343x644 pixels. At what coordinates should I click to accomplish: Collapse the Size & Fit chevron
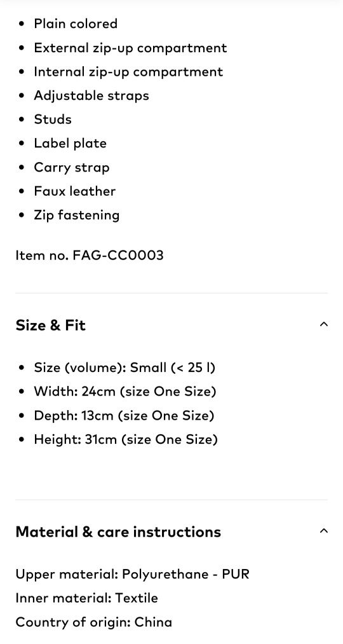pyautogui.click(x=323, y=324)
